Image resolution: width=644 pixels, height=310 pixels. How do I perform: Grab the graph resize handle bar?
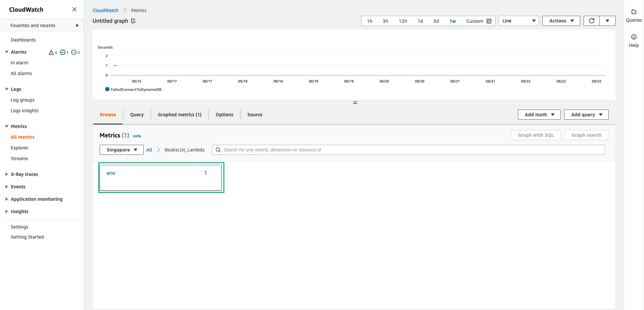(x=355, y=103)
